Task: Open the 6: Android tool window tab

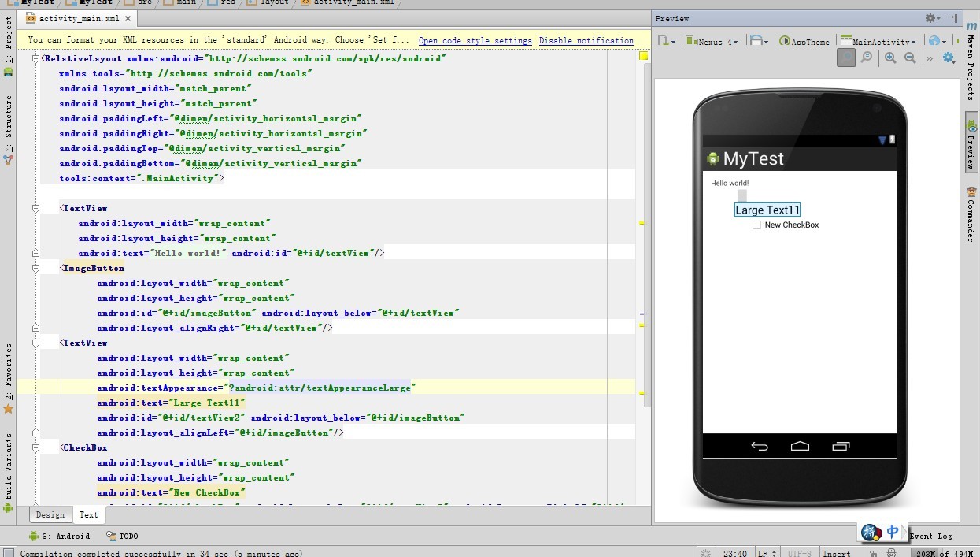Action: pos(61,536)
